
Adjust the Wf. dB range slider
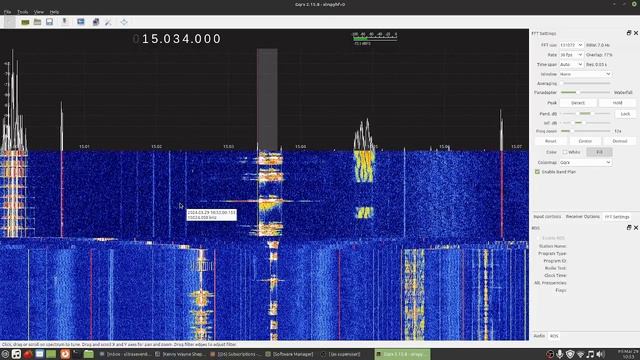tap(585, 122)
